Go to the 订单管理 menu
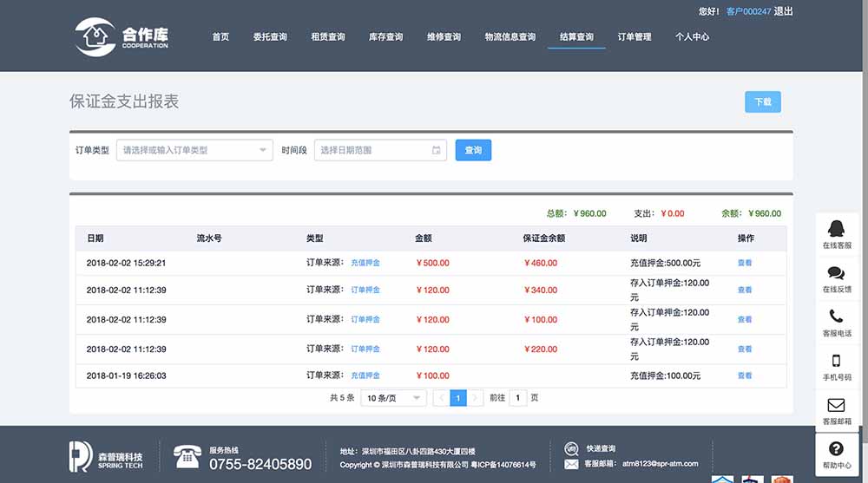The width and height of the screenshot is (868, 483). pyautogui.click(x=635, y=37)
